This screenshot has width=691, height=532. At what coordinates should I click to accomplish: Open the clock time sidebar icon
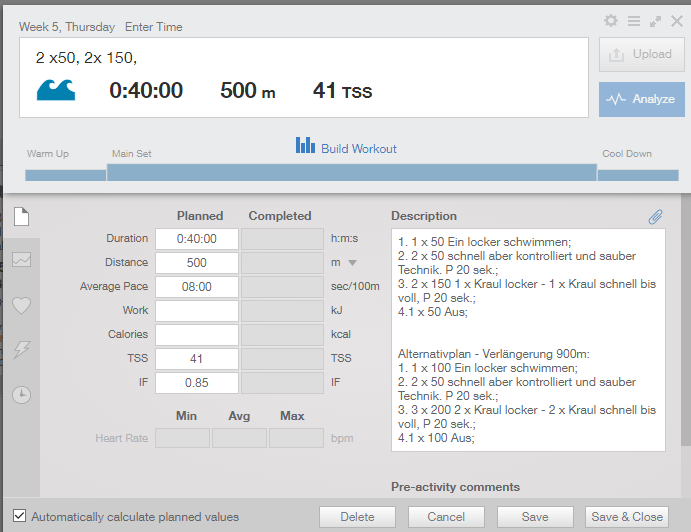21,394
